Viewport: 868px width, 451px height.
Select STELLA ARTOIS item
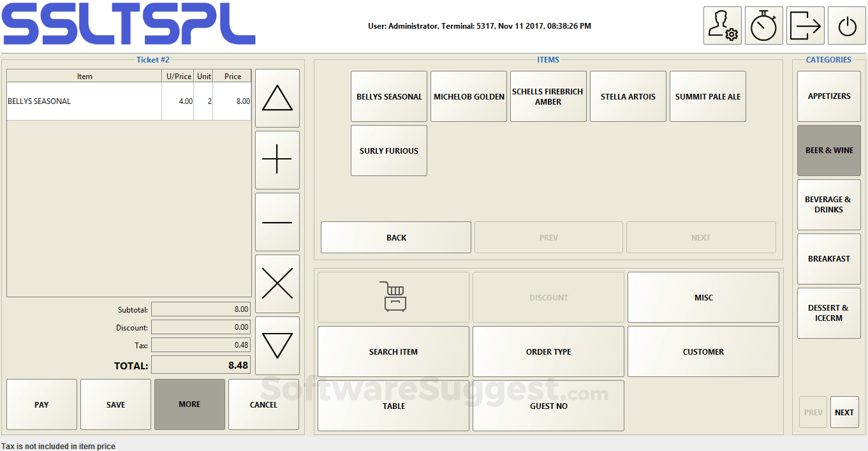(x=628, y=96)
